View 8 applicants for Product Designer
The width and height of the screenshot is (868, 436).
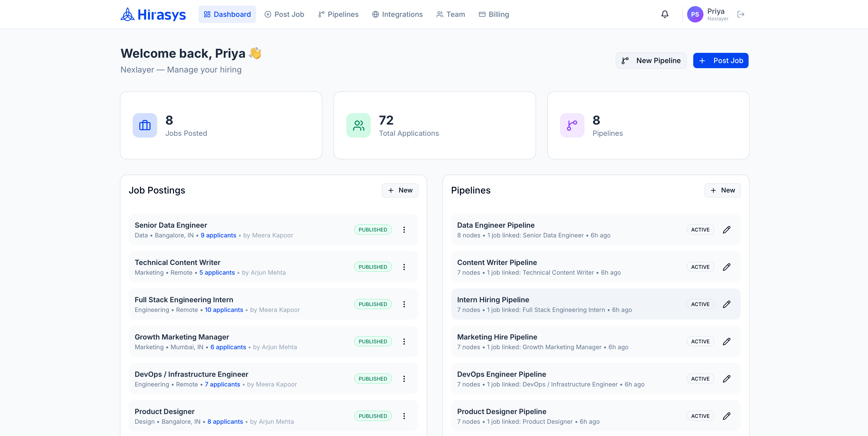click(x=225, y=421)
